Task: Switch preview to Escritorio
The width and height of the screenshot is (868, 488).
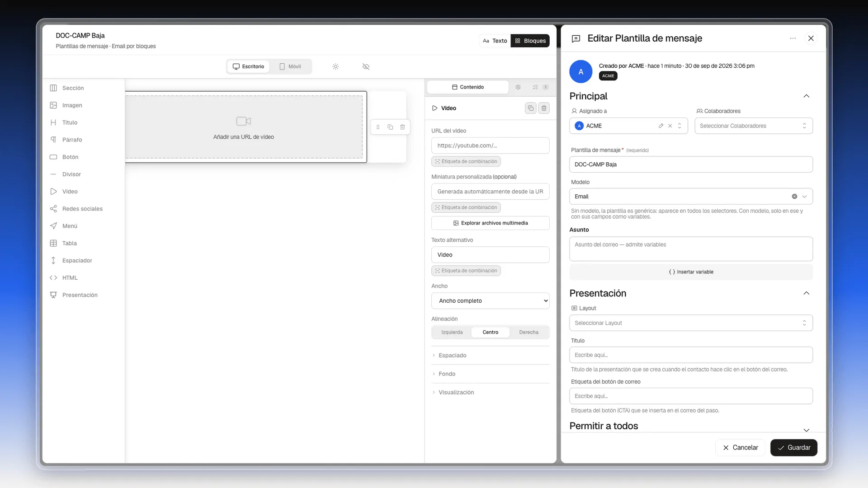Action: click(248, 66)
